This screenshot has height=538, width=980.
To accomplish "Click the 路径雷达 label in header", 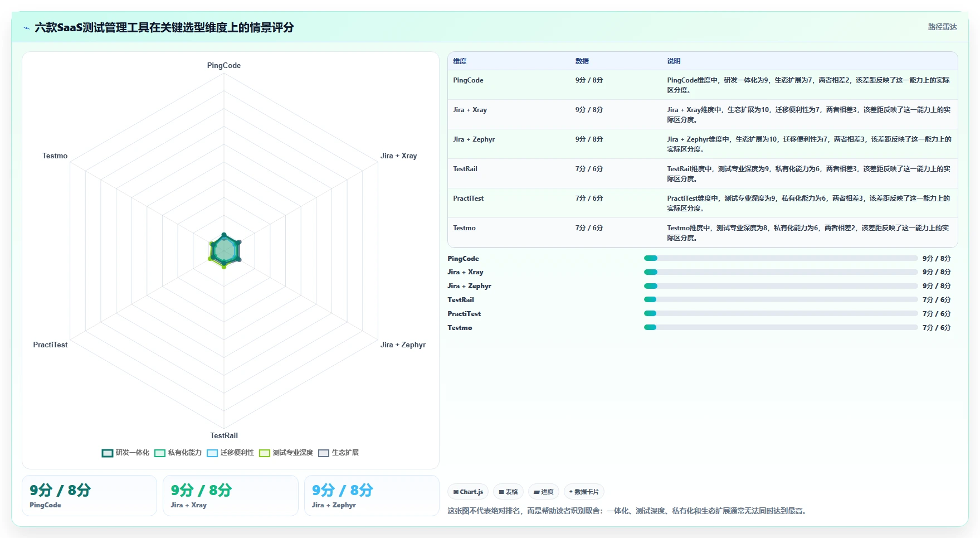I will click(942, 27).
